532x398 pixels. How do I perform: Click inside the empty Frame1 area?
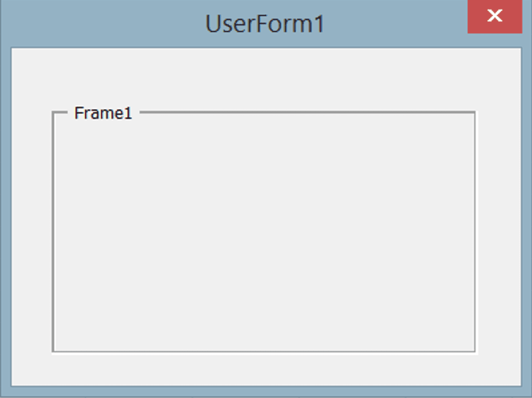[x=264, y=234]
